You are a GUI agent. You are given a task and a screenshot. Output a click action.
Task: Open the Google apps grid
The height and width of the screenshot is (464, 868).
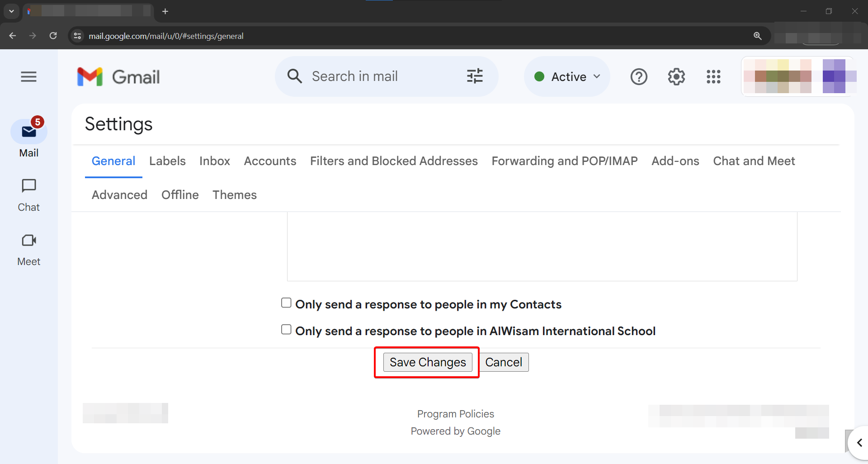tap(713, 77)
